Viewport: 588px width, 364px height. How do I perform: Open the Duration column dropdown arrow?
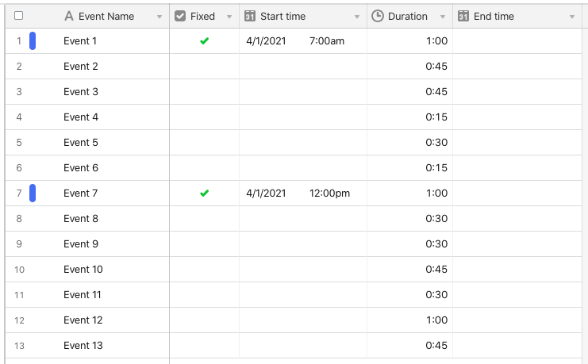pos(443,17)
